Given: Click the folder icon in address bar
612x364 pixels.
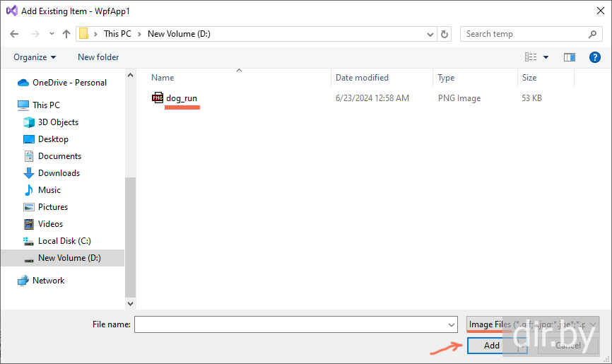Looking at the screenshot, I should click(x=83, y=34).
